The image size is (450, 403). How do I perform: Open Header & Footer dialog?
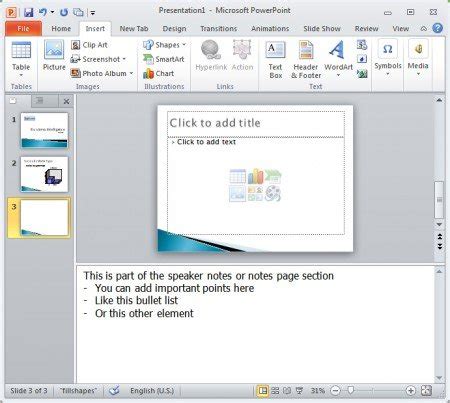(x=306, y=60)
